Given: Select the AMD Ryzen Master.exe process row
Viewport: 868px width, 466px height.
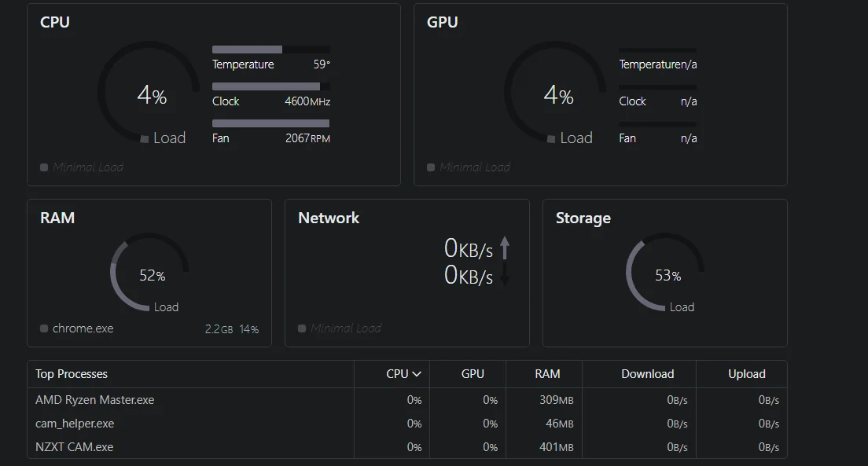Looking at the screenshot, I should (95, 400).
